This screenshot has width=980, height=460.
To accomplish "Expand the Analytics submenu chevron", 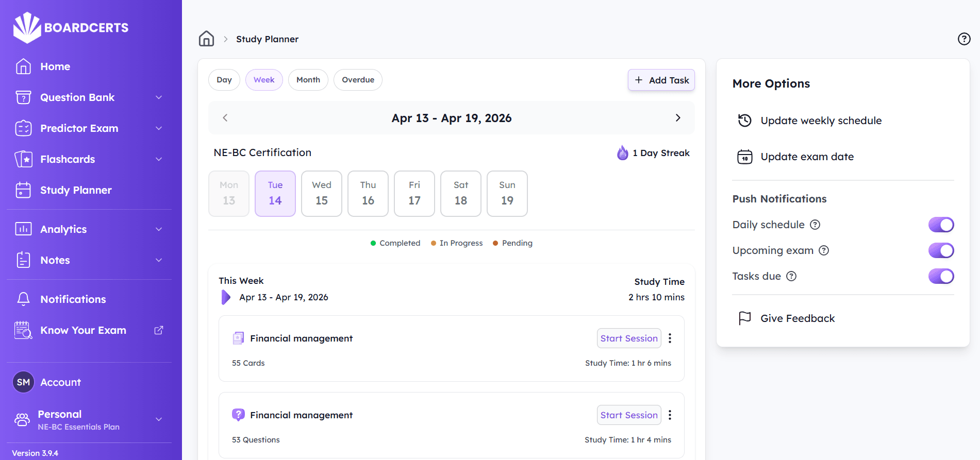I will (159, 229).
